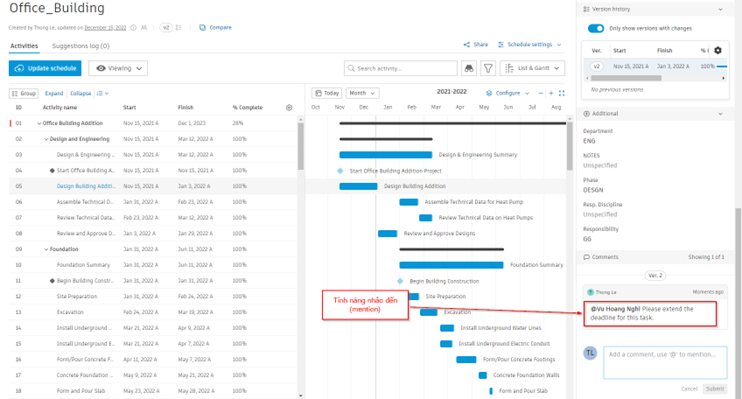Screen dimensions: 742x399
Task: Click the Version history panel icon
Action: (586, 9)
